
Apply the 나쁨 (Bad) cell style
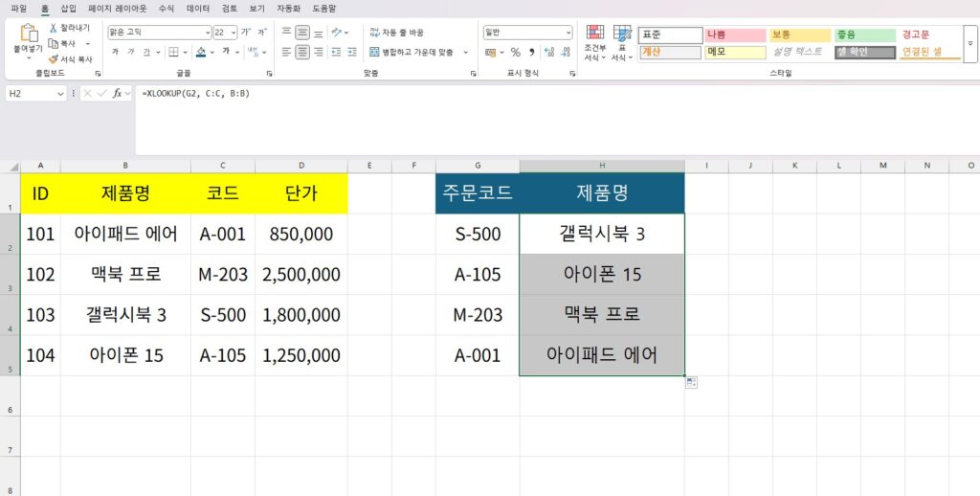point(735,35)
